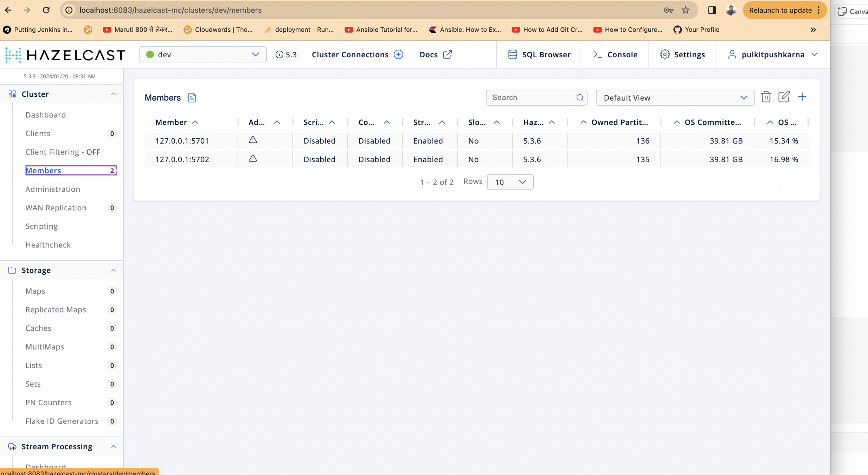Open the Rows per page selector
The height and width of the screenshot is (475, 868).
pyautogui.click(x=510, y=182)
